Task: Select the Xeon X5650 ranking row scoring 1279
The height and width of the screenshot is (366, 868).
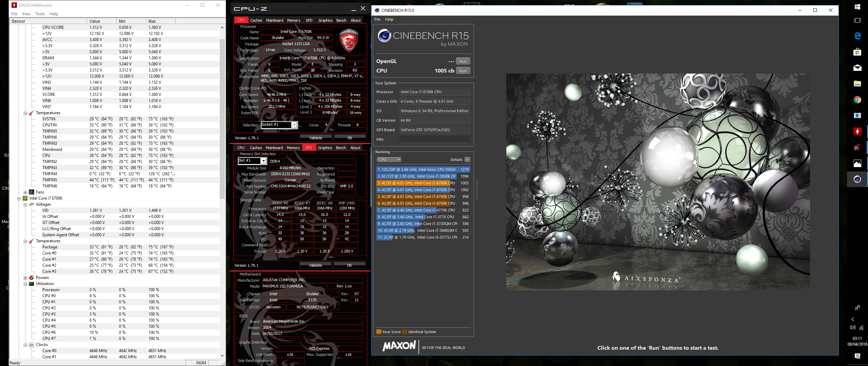Action: [x=423, y=169]
